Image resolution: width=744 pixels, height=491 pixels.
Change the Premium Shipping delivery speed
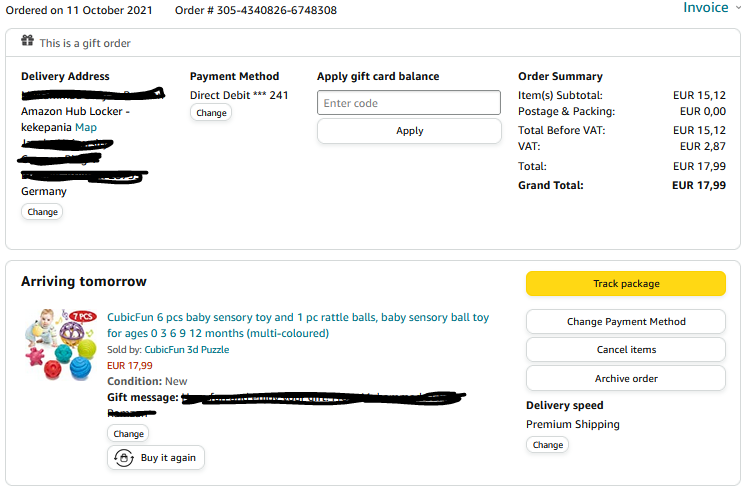[547, 445]
